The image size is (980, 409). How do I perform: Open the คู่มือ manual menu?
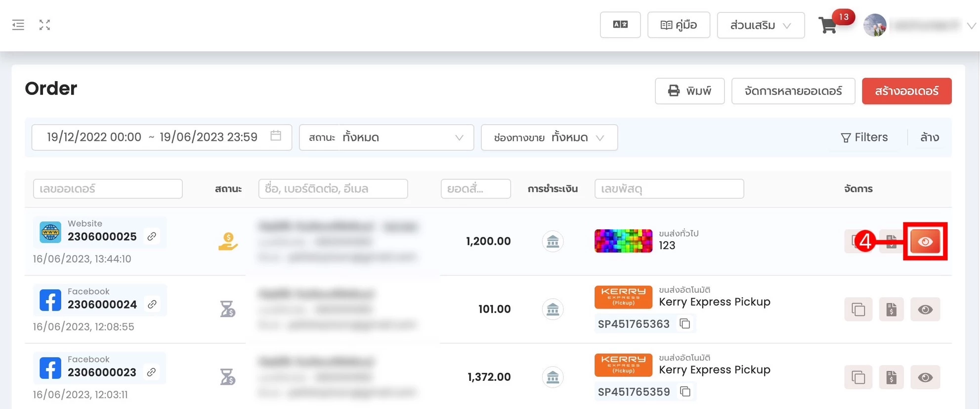(x=679, y=25)
